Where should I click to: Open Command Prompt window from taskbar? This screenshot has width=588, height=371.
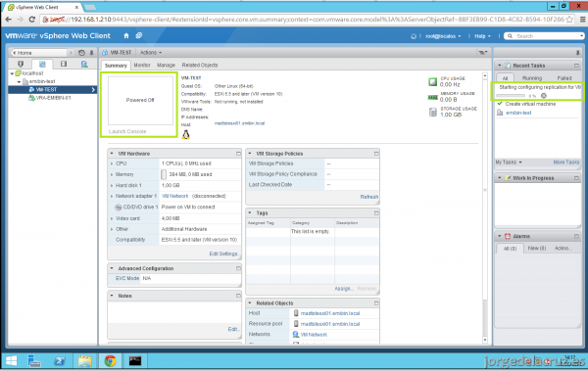pyautogui.click(x=135, y=361)
